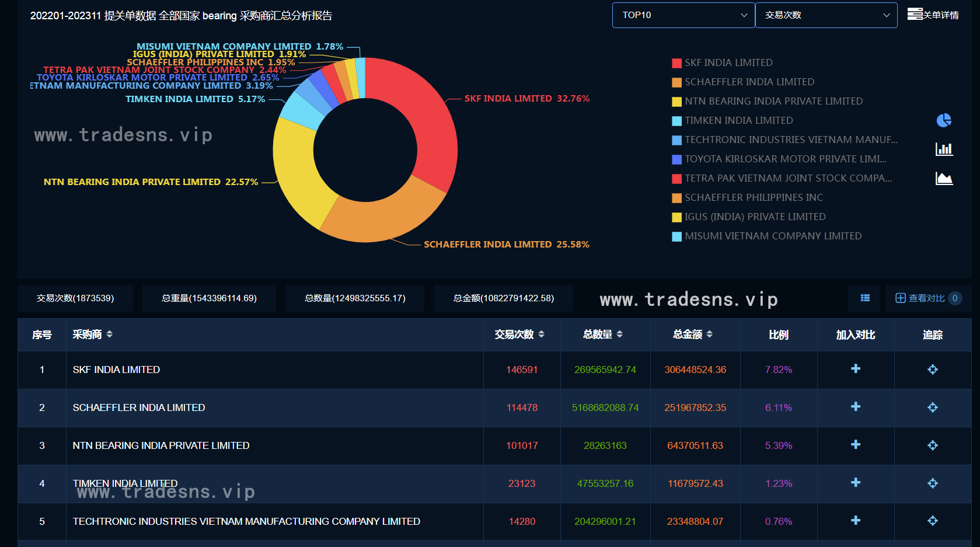Click the list view icon button

(x=865, y=298)
